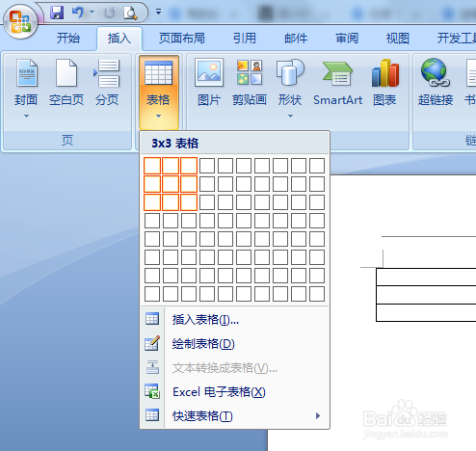Select 绘制表格(D) draw table option
476x451 pixels.
coord(235,344)
